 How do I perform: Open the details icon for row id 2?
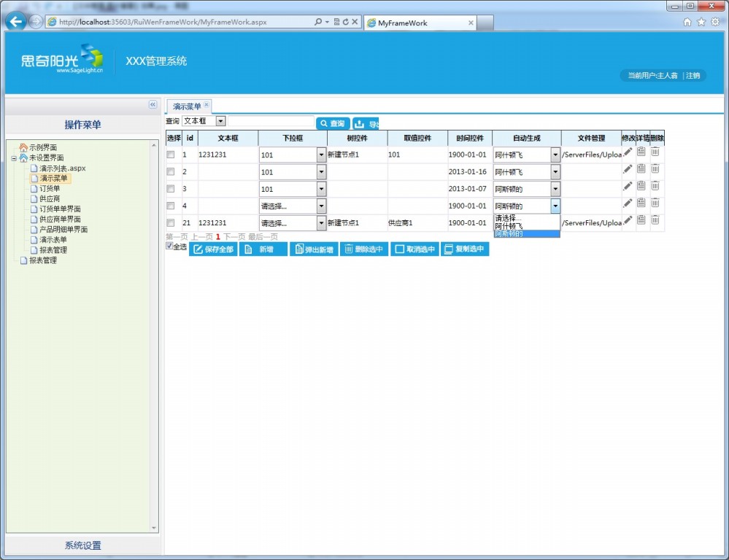641,168
